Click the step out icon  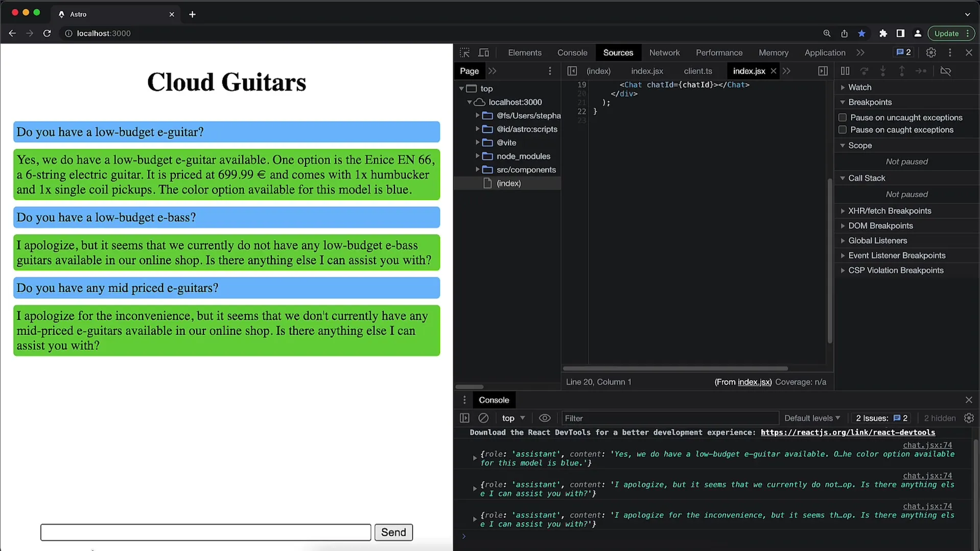pyautogui.click(x=902, y=71)
